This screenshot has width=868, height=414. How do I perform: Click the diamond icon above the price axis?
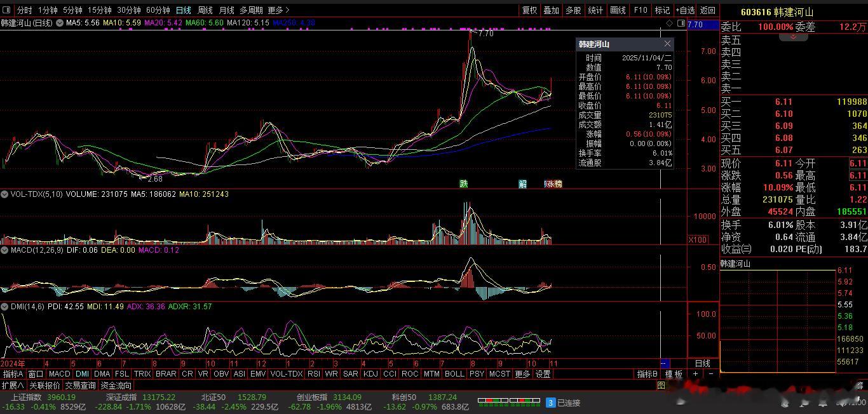[x=669, y=23]
